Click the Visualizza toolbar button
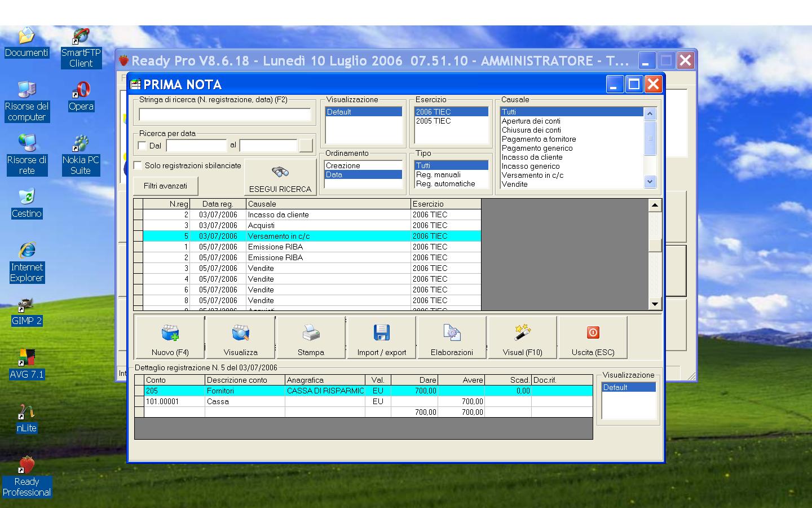Screen dimensions: 812x508 point(241,338)
